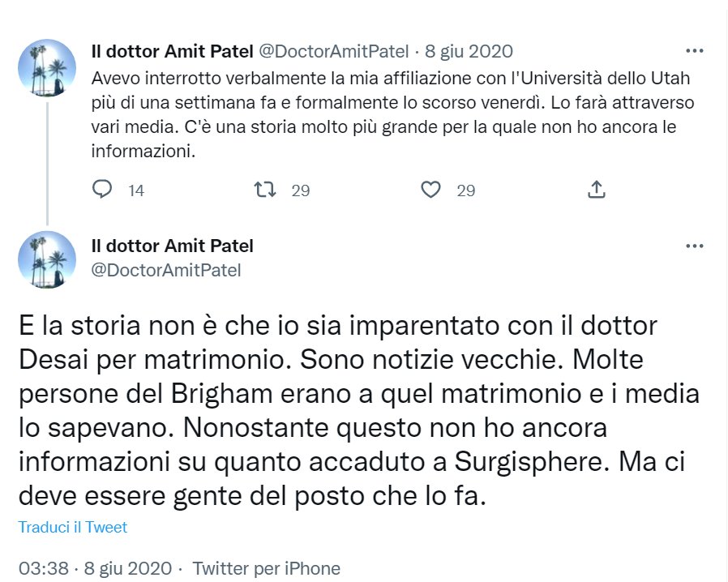The width and height of the screenshot is (728, 582).
Task: Share the first tweet via share icon
Action: click(x=596, y=190)
